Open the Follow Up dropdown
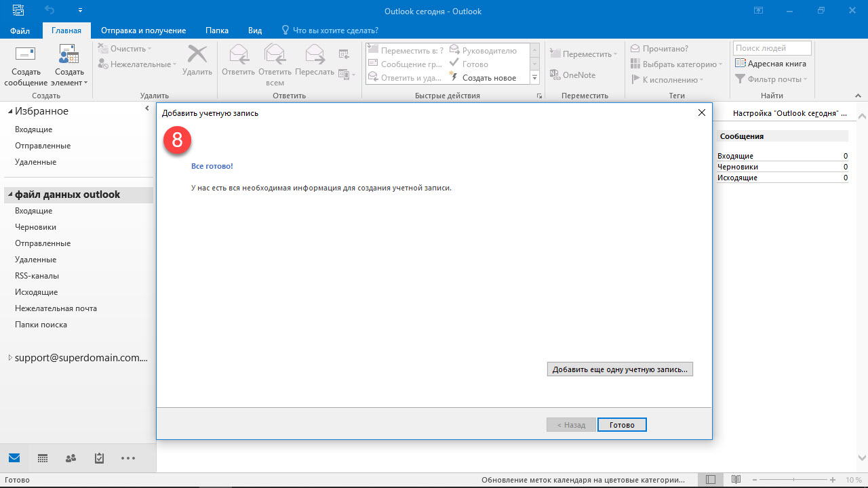 [x=667, y=80]
